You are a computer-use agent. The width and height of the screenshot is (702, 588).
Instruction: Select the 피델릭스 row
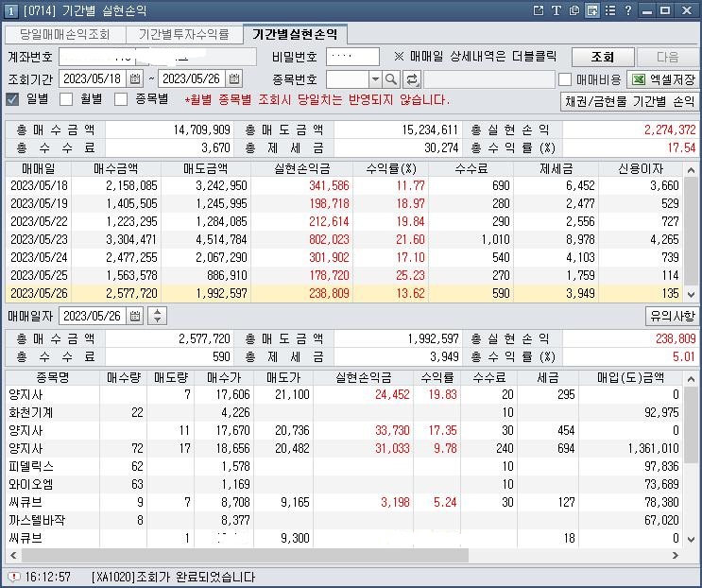(344, 466)
